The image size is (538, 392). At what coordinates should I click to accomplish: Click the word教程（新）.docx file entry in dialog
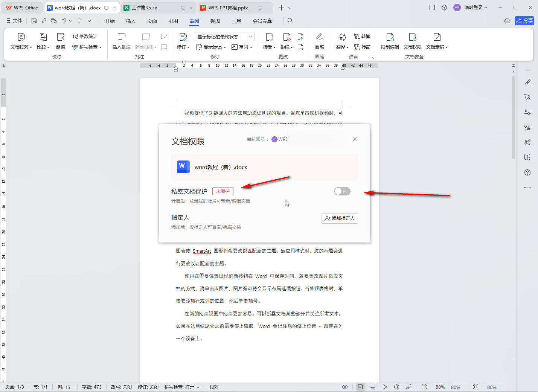pyautogui.click(x=264, y=167)
